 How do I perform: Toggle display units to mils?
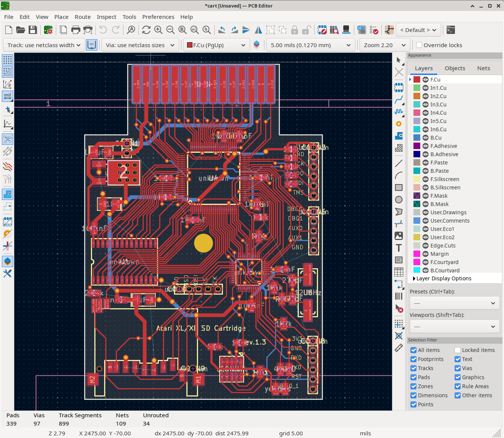coord(8,96)
